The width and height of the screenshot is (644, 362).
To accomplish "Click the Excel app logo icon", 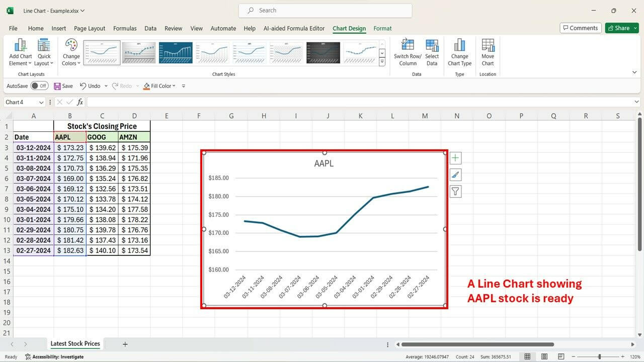I will (x=10, y=11).
